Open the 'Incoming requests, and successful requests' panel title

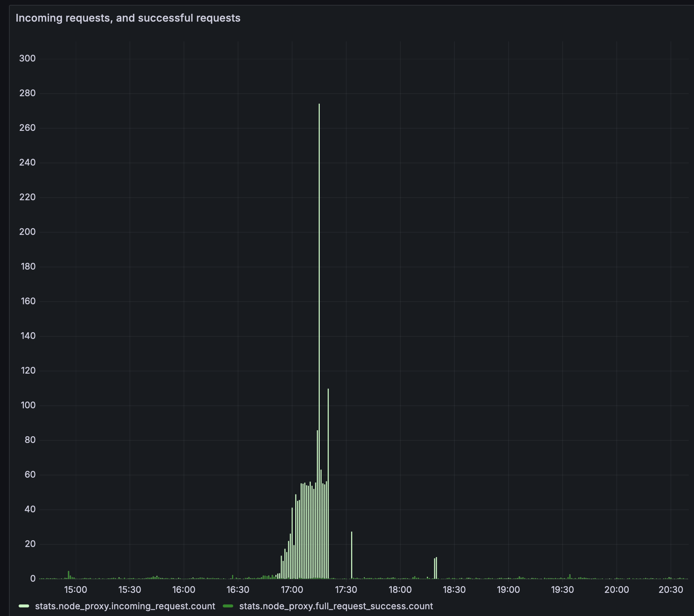(128, 18)
